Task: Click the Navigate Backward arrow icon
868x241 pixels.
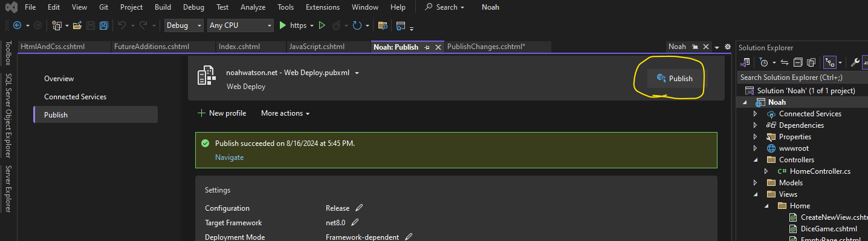Action: [x=17, y=25]
